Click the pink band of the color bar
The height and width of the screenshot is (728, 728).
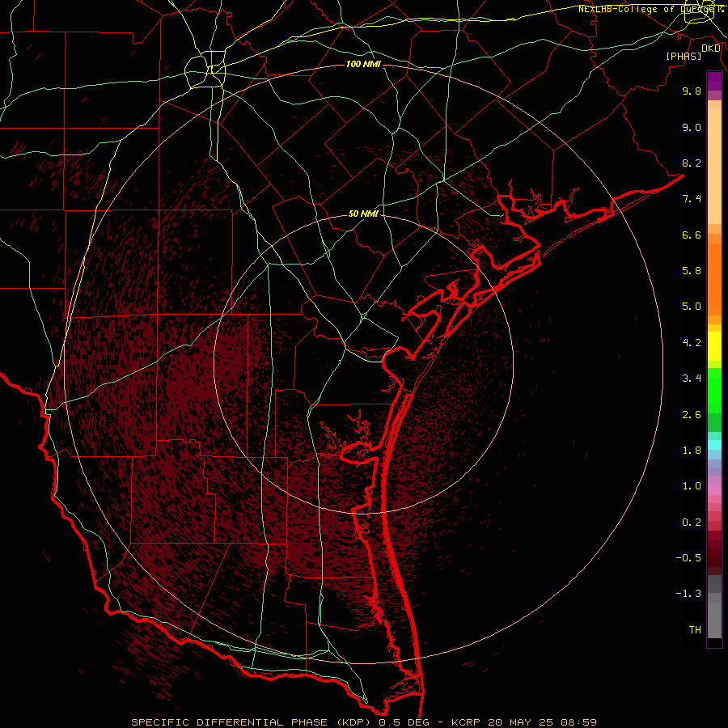click(x=714, y=490)
